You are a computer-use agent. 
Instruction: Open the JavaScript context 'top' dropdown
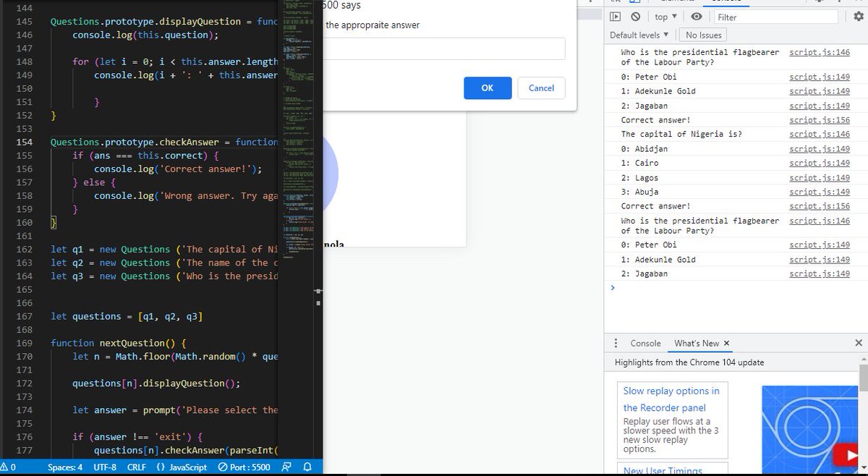coord(665,17)
